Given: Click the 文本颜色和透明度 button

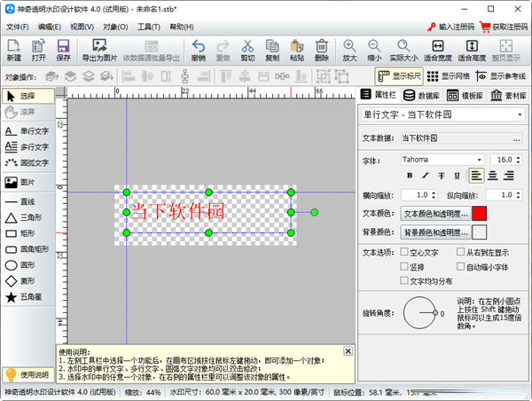Looking at the screenshot, I should 435,214.
